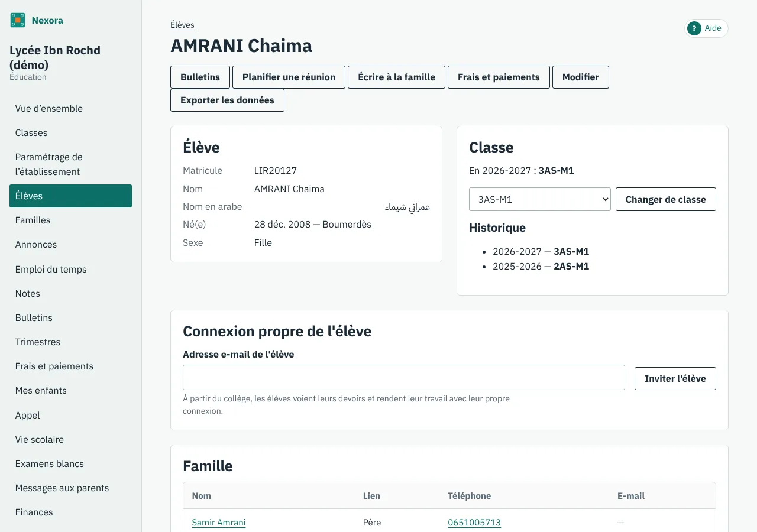757x532 pixels.
Task: Open Emploi du temps in sidebar
Action: pos(70,269)
